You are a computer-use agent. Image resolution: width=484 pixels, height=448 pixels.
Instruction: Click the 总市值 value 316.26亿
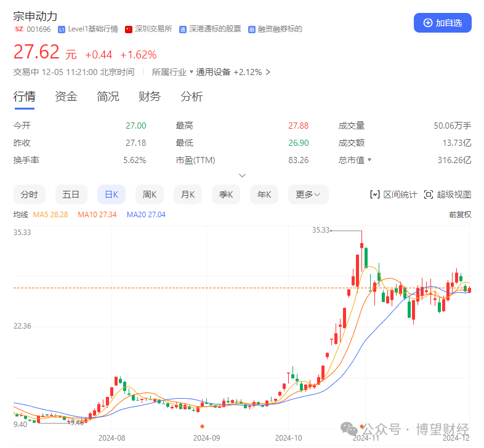(454, 160)
